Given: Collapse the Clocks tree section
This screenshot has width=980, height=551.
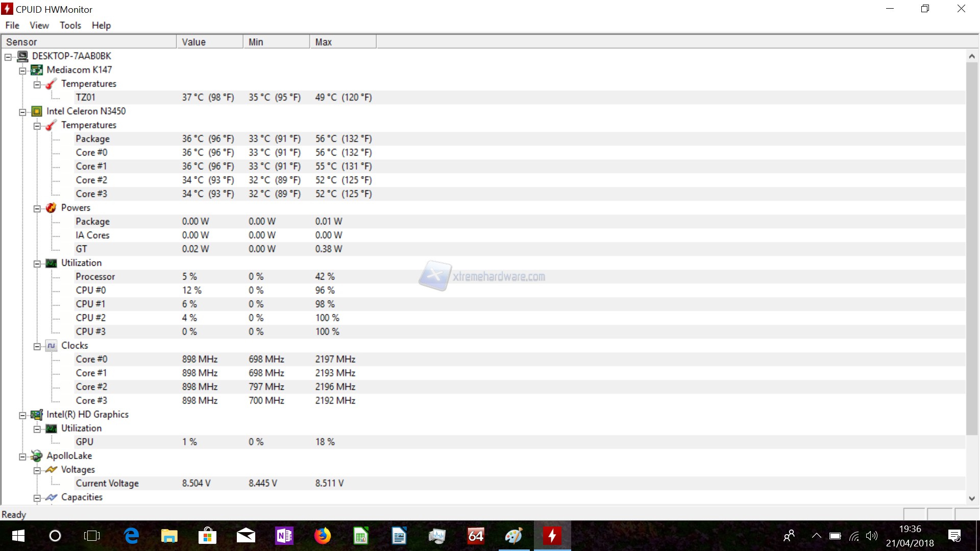Looking at the screenshot, I should click(x=37, y=346).
